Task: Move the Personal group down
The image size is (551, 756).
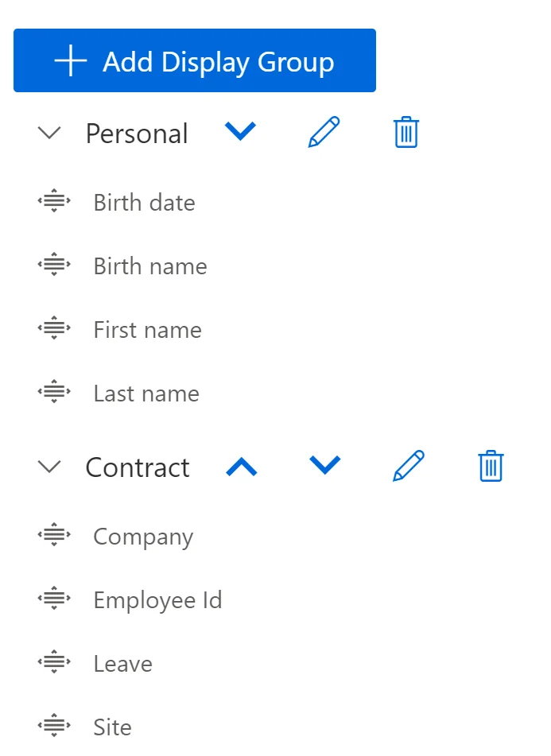Action: (241, 133)
